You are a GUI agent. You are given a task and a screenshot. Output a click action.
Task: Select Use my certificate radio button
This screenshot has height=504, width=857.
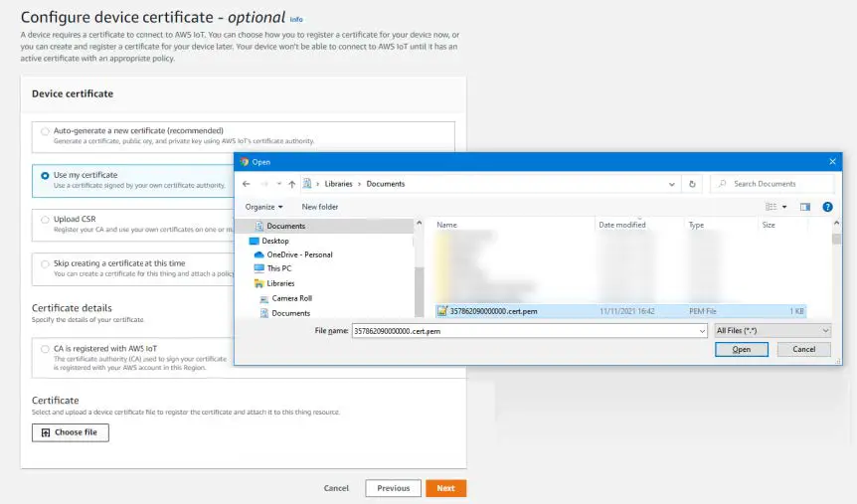click(x=45, y=176)
